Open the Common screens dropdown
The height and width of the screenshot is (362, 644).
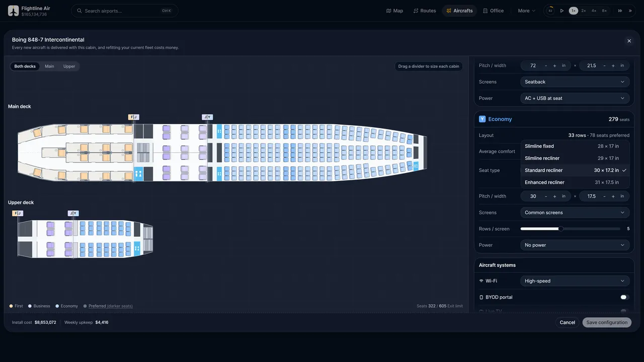(575, 213)
